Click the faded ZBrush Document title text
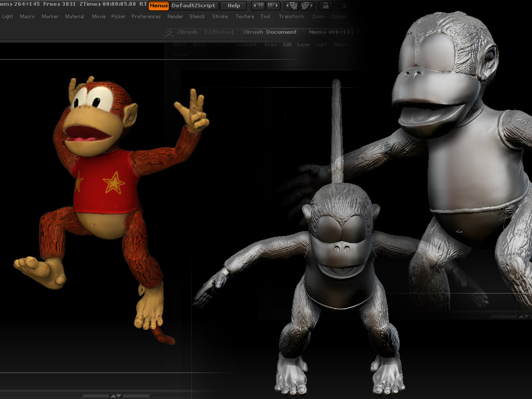This screenshot has height=399, width=532. pos(270,32)
